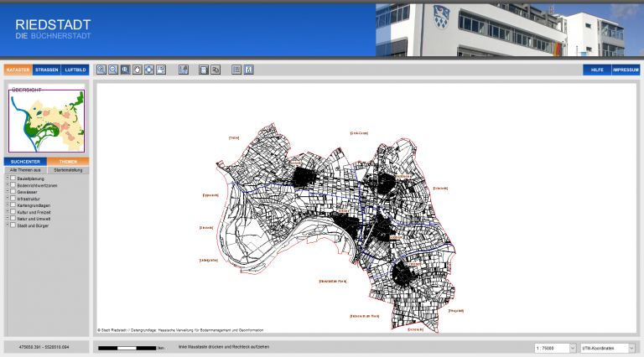
Task: Switch to the STRASSEN tab
Action: point(47,70)
